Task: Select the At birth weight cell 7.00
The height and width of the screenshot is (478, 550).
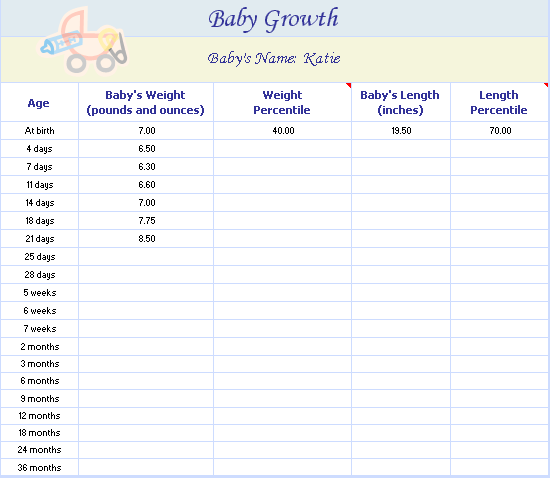Action: click(x=146, y=131)
